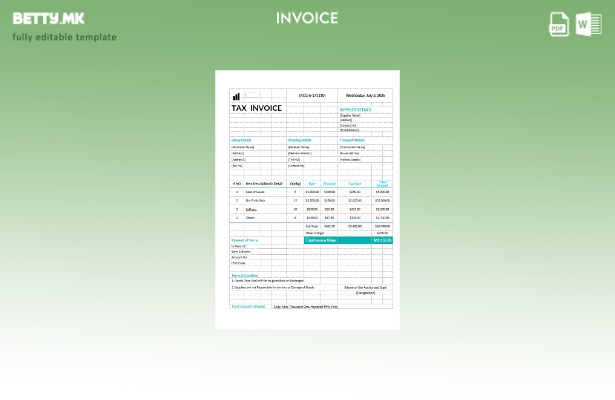Click the Total Amount column header
Image resolution: width=615 pixels, height=400 pixels.
click(x=382, y=183)
